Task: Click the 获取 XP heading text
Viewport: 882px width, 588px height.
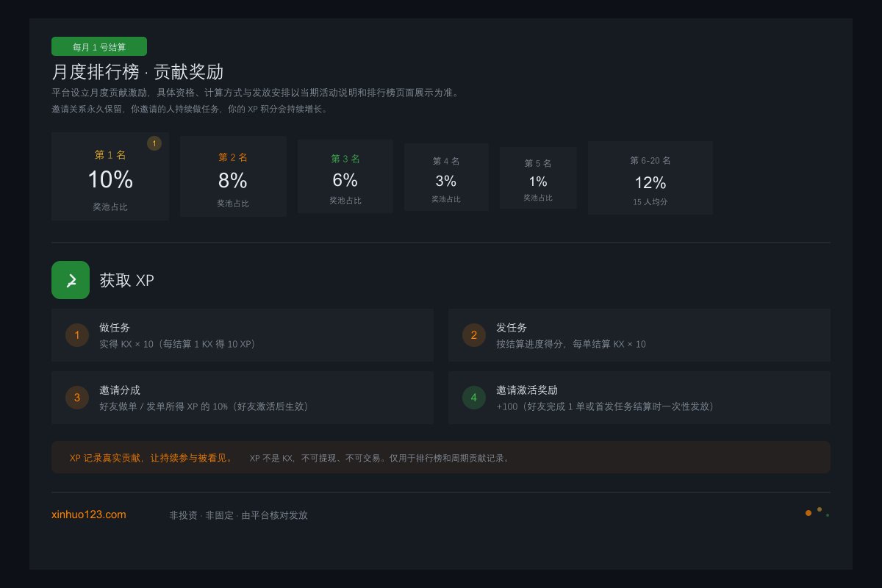Action: [x=127, y=280]
